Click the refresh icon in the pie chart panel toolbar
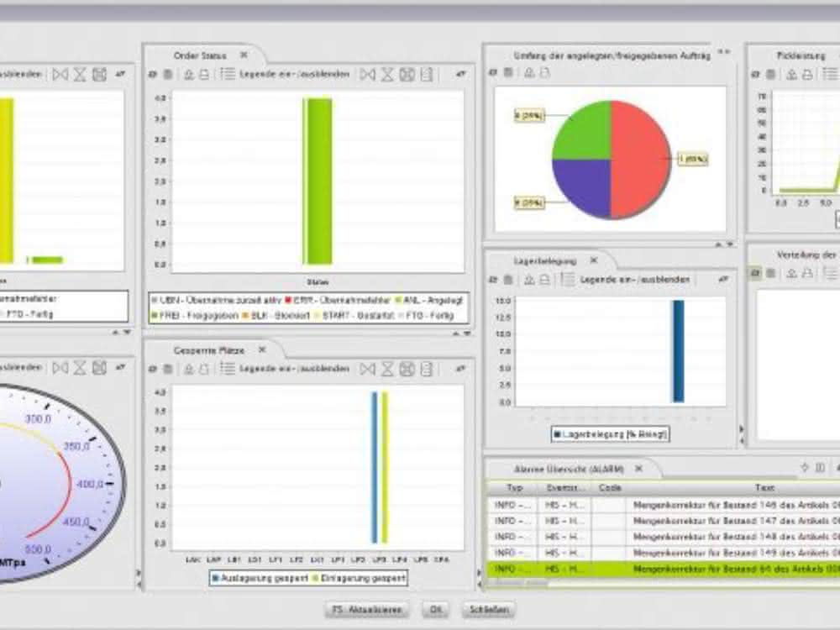The height and width of the screenshot is (630, 840). (x=493, y=72)
